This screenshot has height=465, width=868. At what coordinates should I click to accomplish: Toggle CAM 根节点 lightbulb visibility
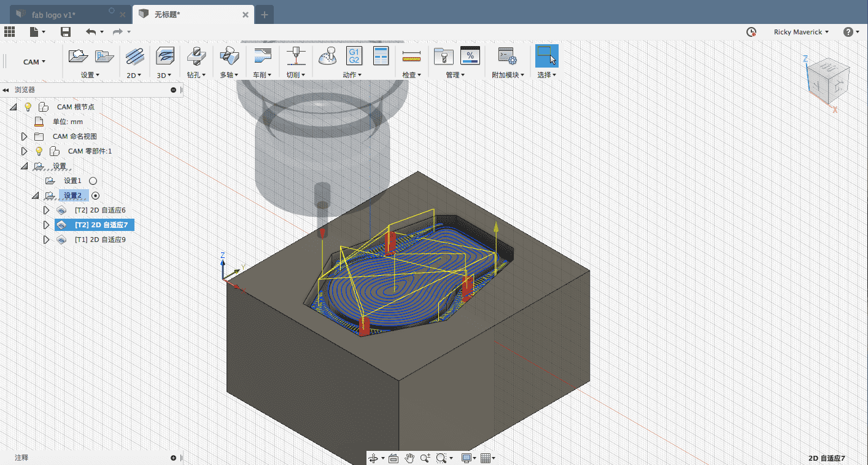(28, 107)
